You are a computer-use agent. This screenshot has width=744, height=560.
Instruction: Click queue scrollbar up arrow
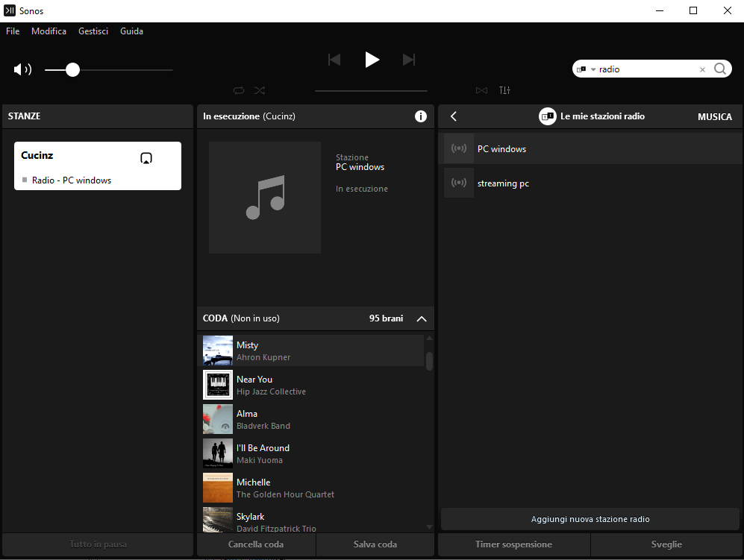429,338
